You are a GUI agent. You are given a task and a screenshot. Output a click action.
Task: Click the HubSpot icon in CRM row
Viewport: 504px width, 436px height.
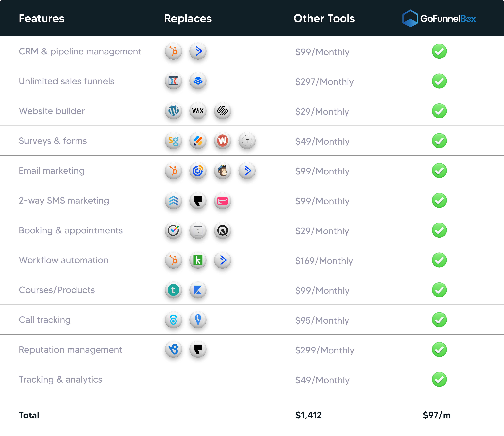173,51
